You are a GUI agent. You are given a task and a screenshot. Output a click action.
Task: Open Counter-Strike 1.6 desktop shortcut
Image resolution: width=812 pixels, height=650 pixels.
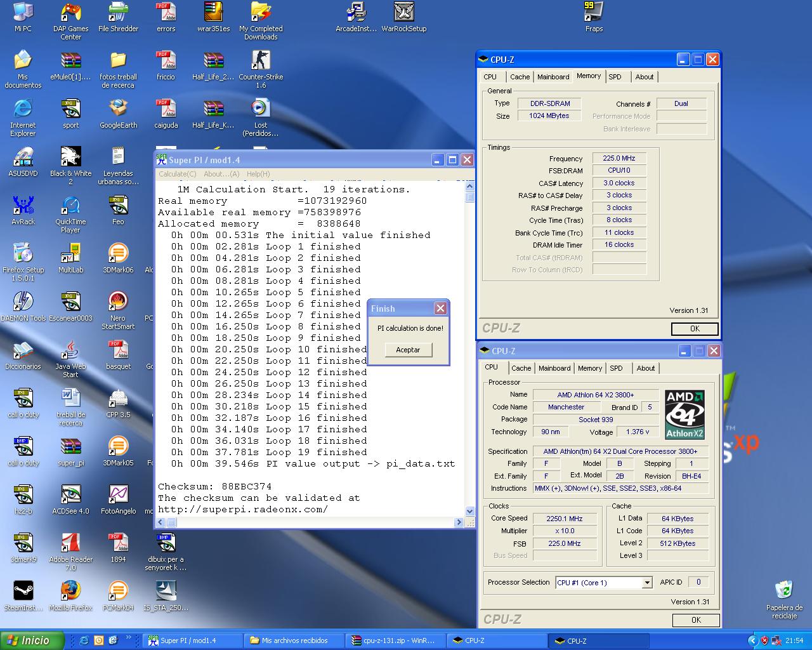coord(261,61)
